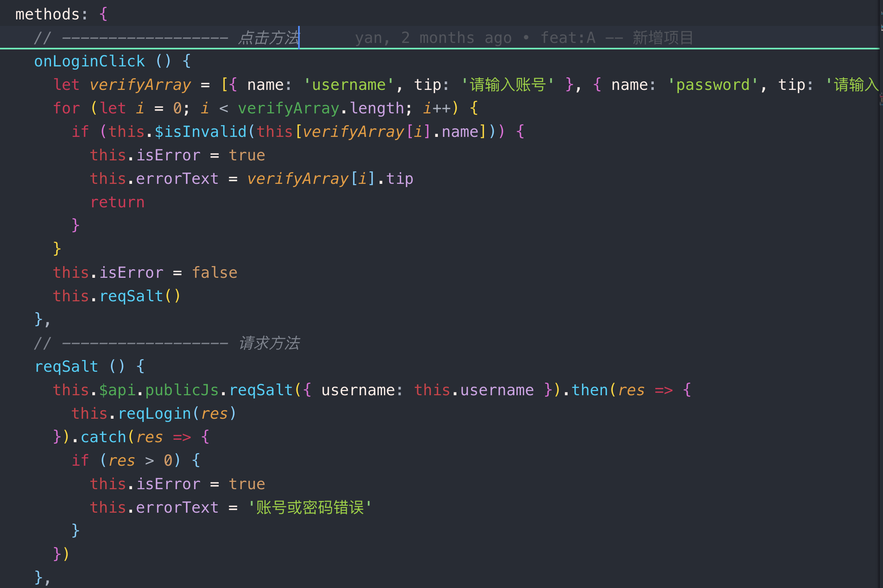
Task: Click the git blame annotation by yan
Action: coord(523,38)
